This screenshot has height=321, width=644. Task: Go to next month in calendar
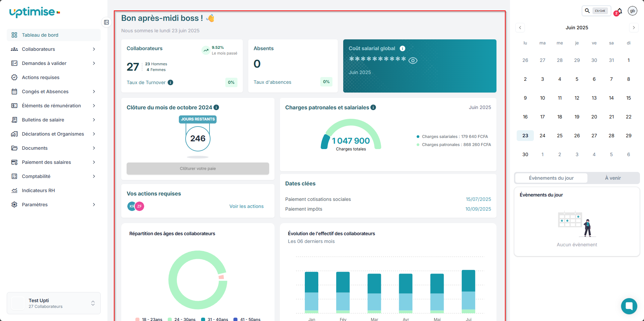pyautogui.click(x=634, y=28)
